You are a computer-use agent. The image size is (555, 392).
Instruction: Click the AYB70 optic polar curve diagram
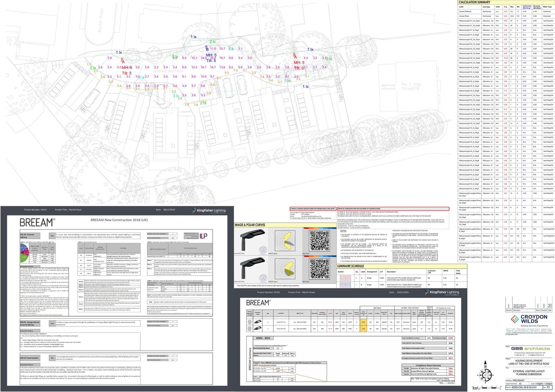click(285, 241)
